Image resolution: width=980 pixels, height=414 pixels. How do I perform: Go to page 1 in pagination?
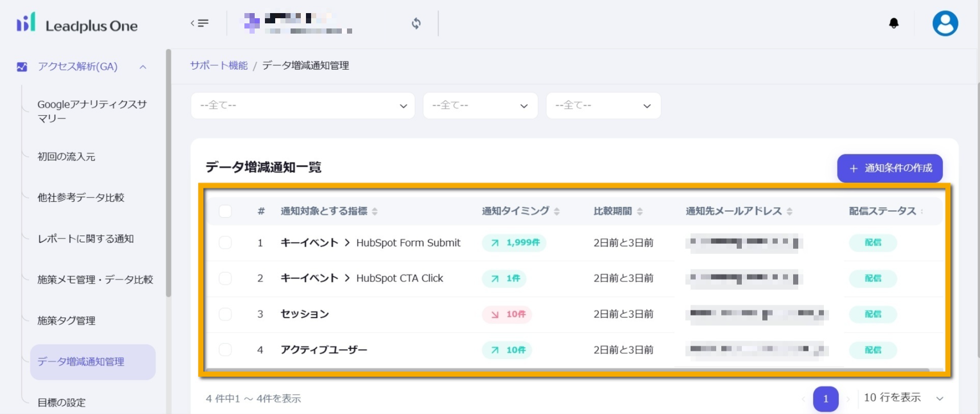(825, 399)
